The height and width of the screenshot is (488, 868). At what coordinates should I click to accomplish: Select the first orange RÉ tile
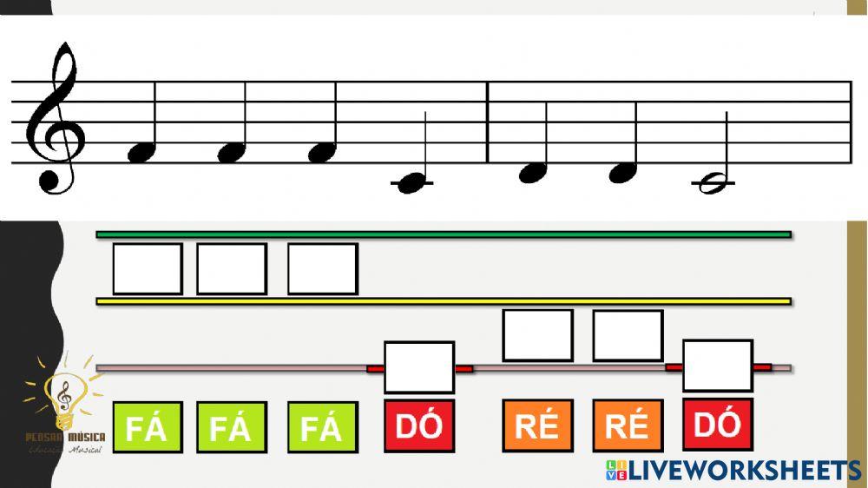click(x=537, y=425)
